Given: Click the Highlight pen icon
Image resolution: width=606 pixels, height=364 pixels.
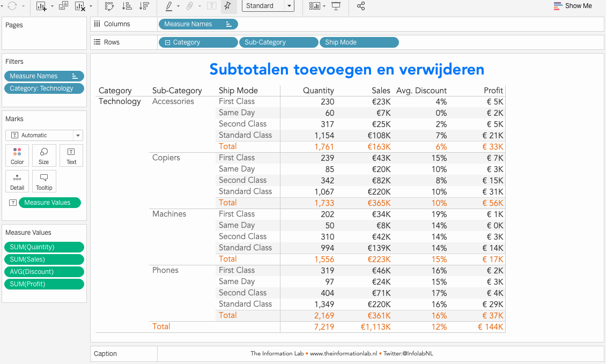Looking at the screenshot, I should tap(169, 6).
